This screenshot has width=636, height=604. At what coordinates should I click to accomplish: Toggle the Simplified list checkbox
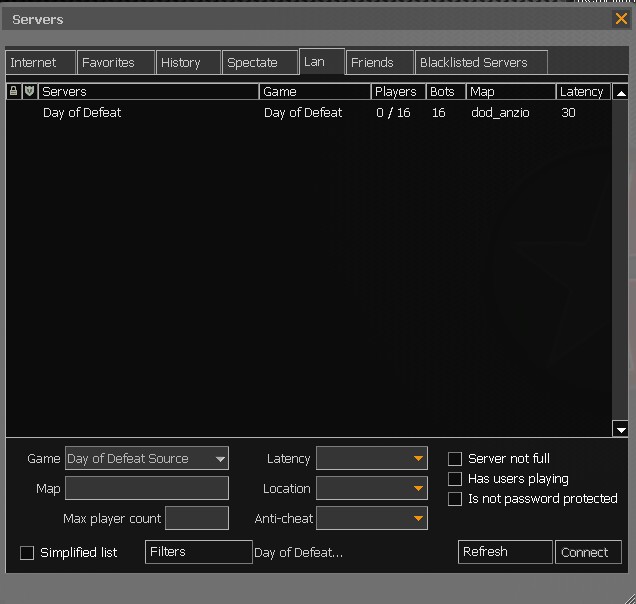[x=27, y=553]
